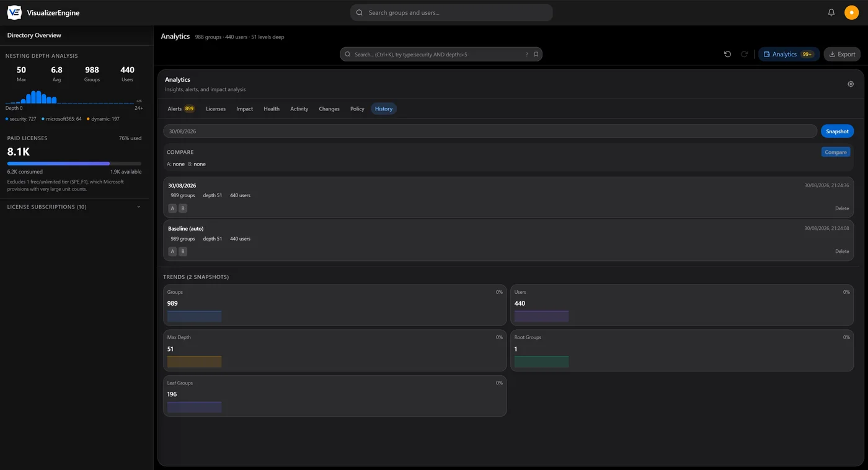Click magnifier icon in top search bar
This screenshot has width=868, height=470.
click(360, 12)
